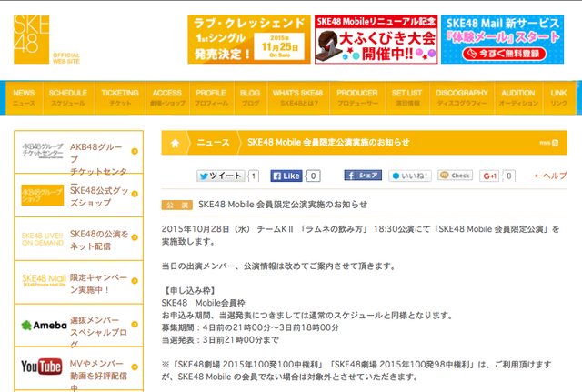The width and height of the screenshot is (582, 392).
Task: Click arrow icon on SKE48公式グッズショップ row
Action: pyautogui.click(x=135, y=194)
